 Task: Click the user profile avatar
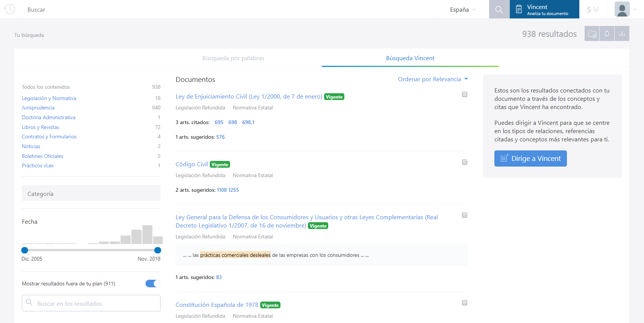[x=622, y=9]
